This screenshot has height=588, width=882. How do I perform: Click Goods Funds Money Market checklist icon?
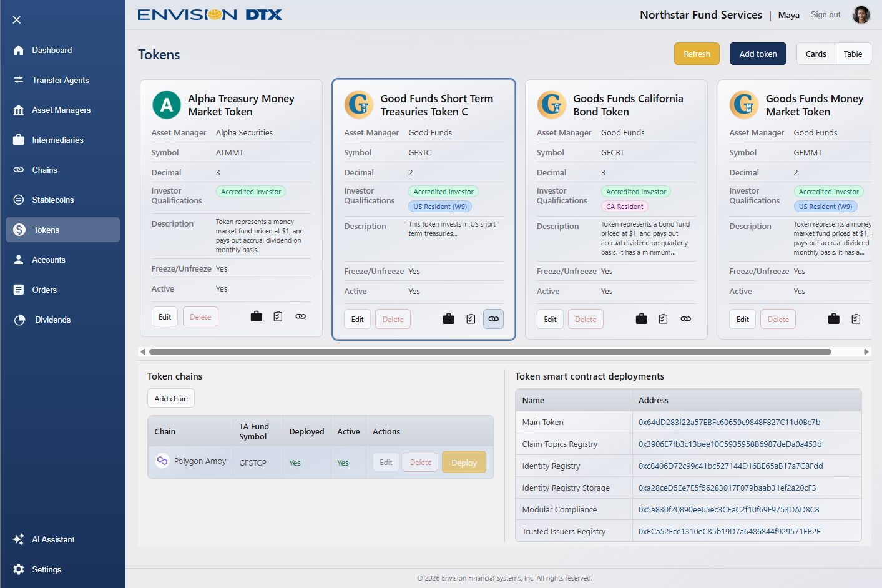point(856,319)
